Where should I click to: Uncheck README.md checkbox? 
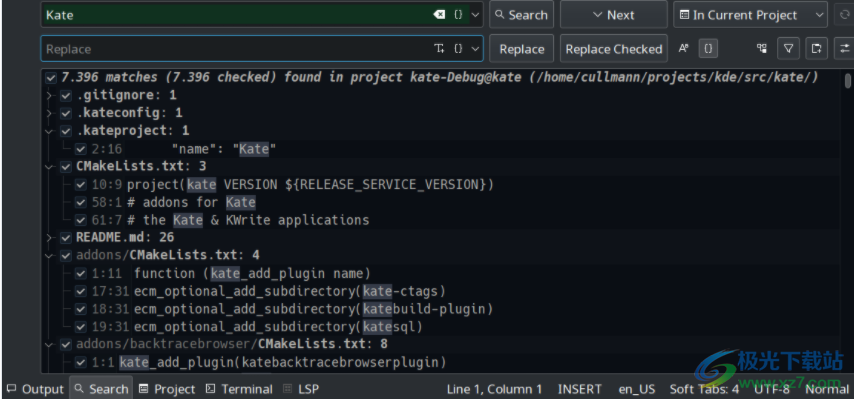pos(66,237)
